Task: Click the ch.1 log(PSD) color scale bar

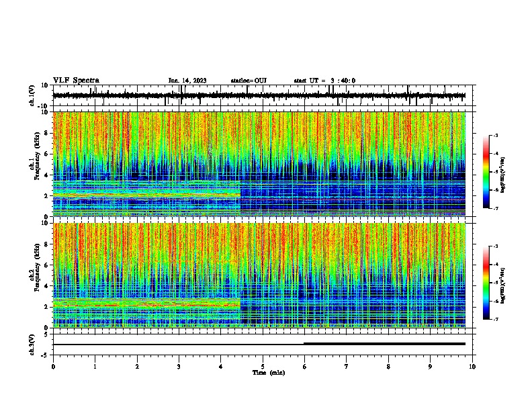Action: pyautogui.click(x=486, y=172)
